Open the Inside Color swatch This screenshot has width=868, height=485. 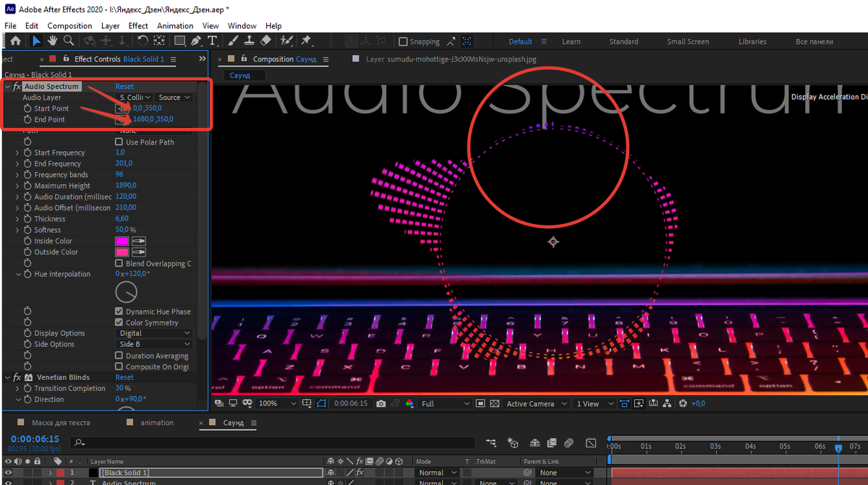pos(122,241)
